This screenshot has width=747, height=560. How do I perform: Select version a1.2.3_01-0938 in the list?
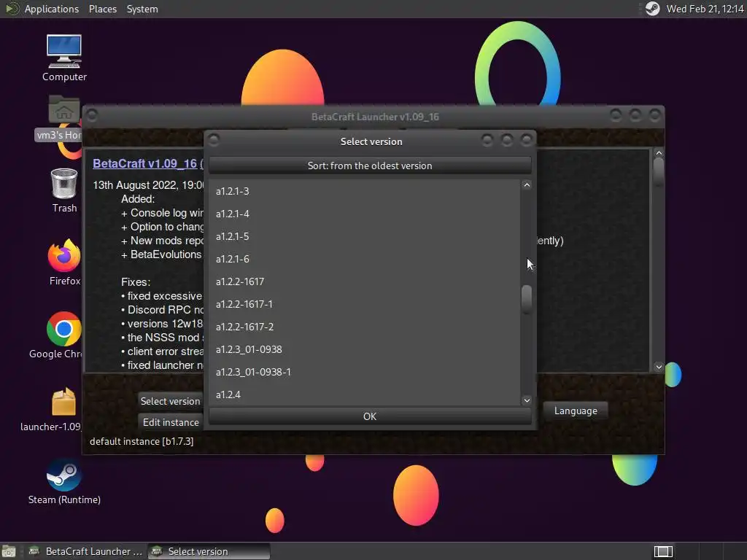365,349
